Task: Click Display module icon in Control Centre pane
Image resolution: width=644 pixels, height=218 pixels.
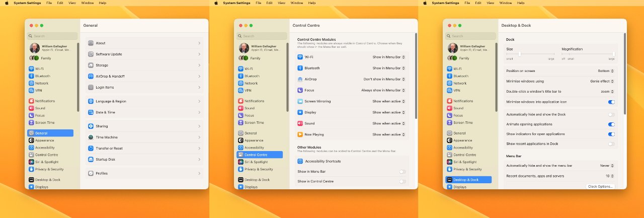Action: 300,112
